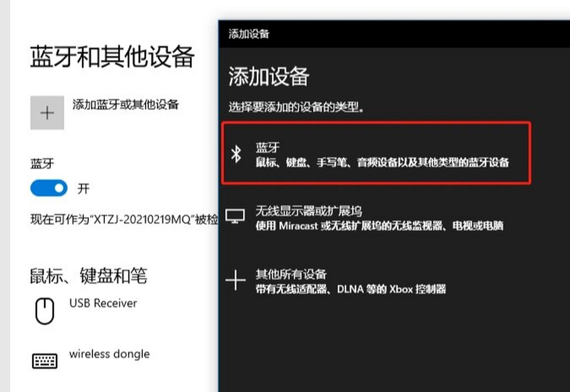Select the USB Receiver mouse icon
The width and height of the screenshot is (570, 392).
pyautogui.click(x=45, y=311)
